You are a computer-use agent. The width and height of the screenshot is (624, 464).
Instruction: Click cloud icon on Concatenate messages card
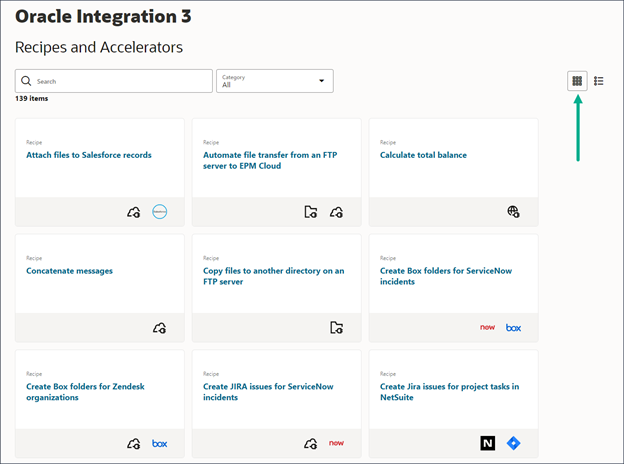coord(159,328)
